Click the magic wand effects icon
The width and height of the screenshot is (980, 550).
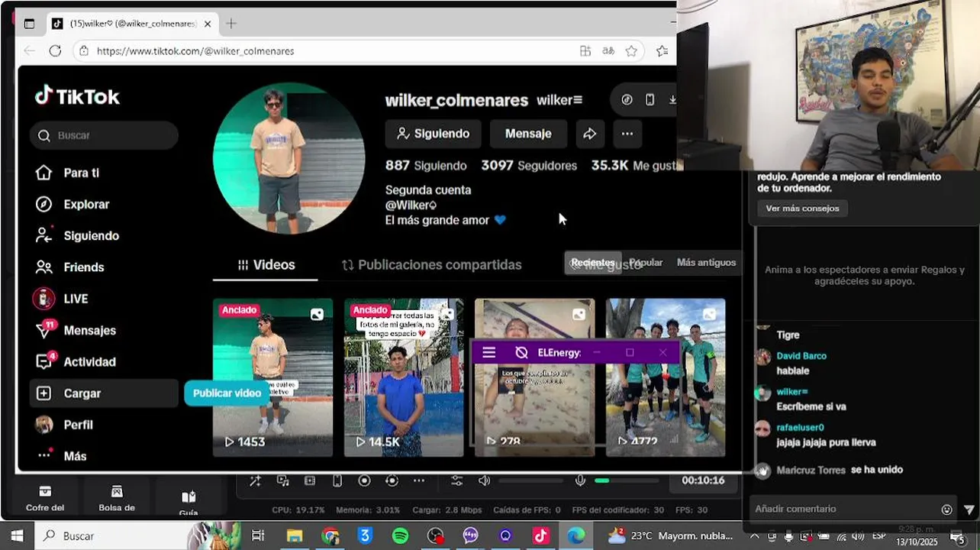tap(255, 480)
